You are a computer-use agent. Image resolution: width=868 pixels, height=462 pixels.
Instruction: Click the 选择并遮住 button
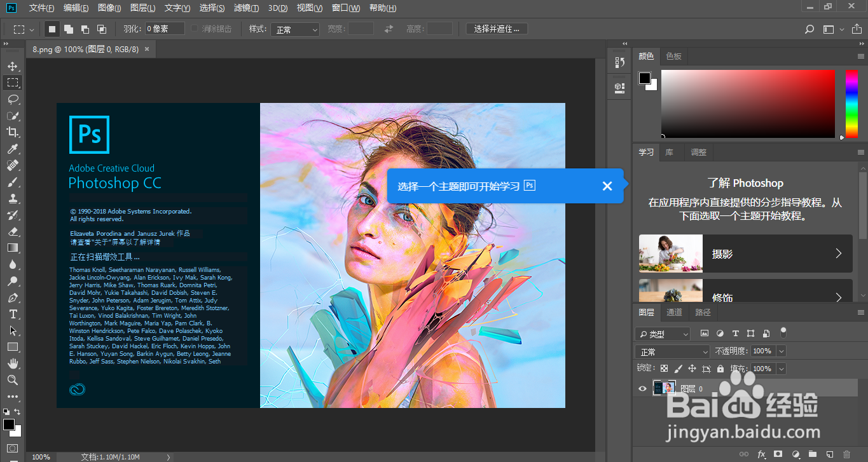[497, 29]
